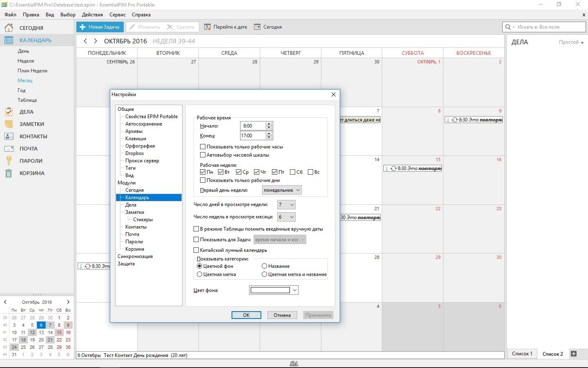The image size is (588, 368).
Task: Open Почта envelope icon in sidebar
Action: (x=9, y=148)
